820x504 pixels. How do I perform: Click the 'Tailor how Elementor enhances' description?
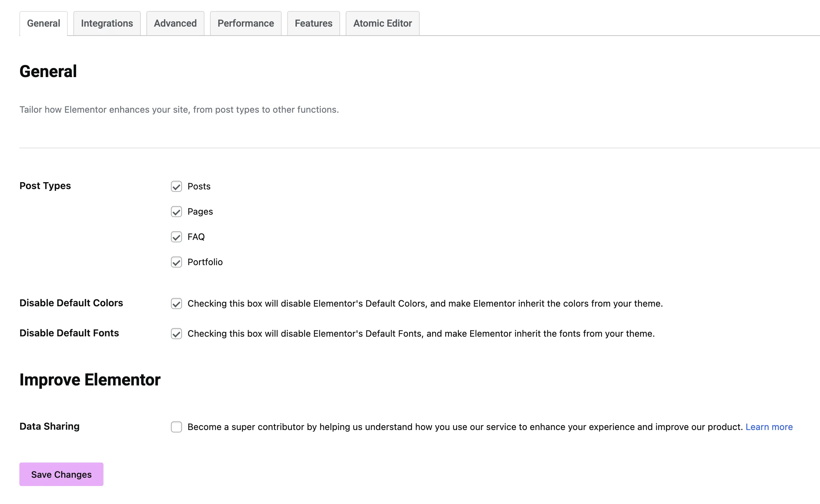pos(179,110)
